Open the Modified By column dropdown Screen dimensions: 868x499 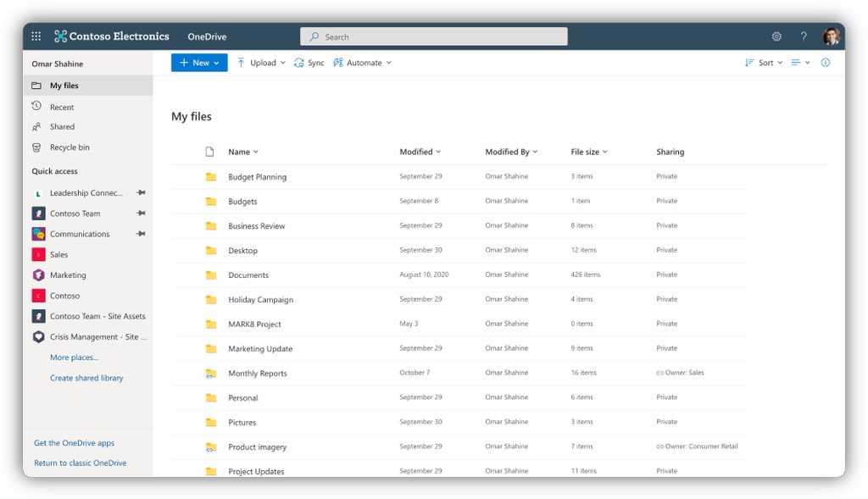coord(511,152)
